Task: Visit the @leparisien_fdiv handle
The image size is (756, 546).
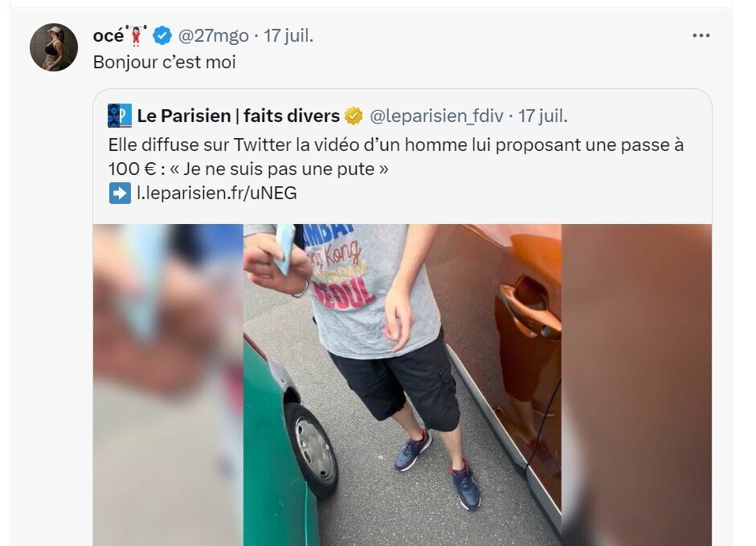Action: [436, 116]
